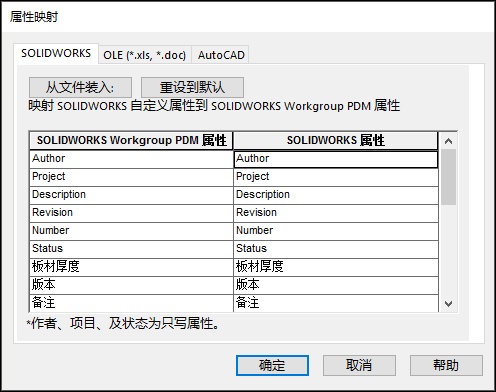Select 备注 cell in SOLIDWORKS 属性 column
The height and width of the screenshot is (392, 496).
[x=336, y=303]
